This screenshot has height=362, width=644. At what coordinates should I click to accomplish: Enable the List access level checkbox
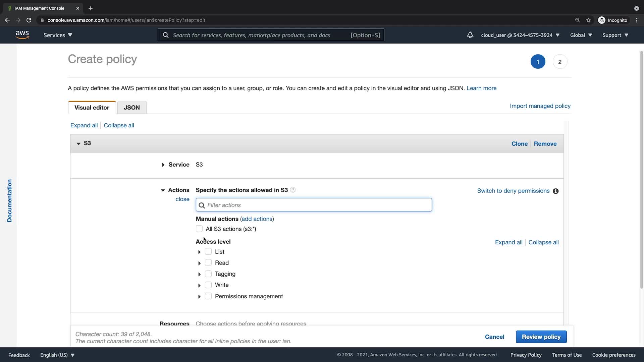click(208, 252)
